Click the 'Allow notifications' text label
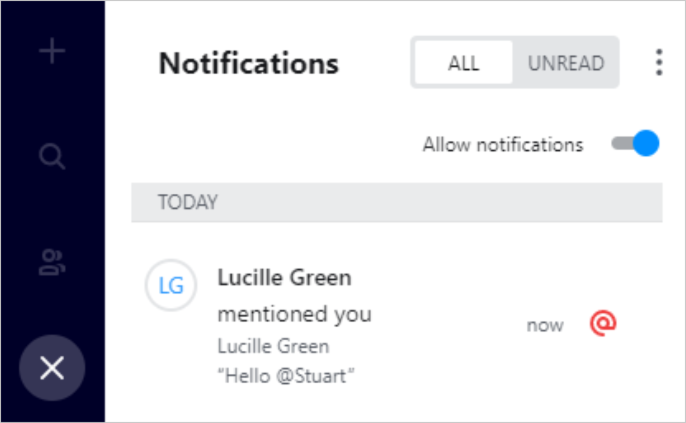This screenshot has width=686, height=423. [x=502, y=145]
